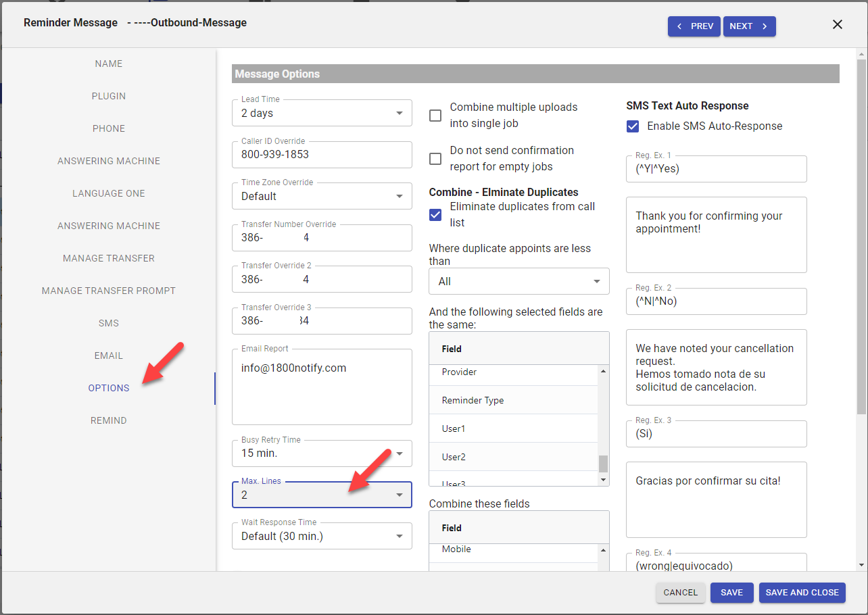Disable Enable SMS Auto-Response checkbox
Image resolution: width=868 pixels, height=615 pixels.
633,126
